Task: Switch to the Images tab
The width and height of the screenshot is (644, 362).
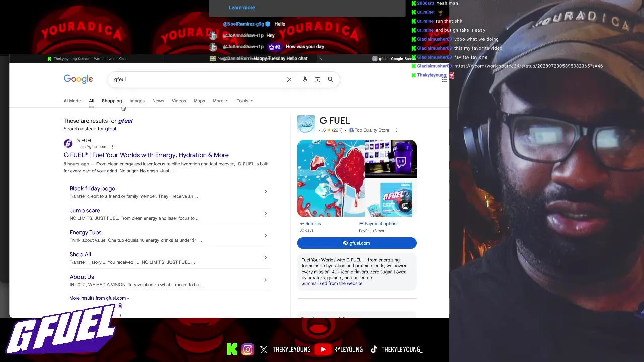Action: click(137, 101)
